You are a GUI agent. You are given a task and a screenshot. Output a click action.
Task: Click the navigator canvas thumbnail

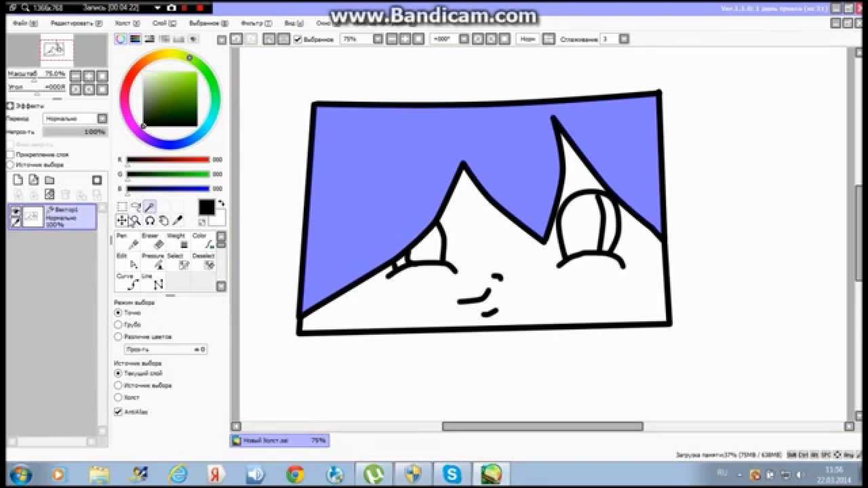56,49
